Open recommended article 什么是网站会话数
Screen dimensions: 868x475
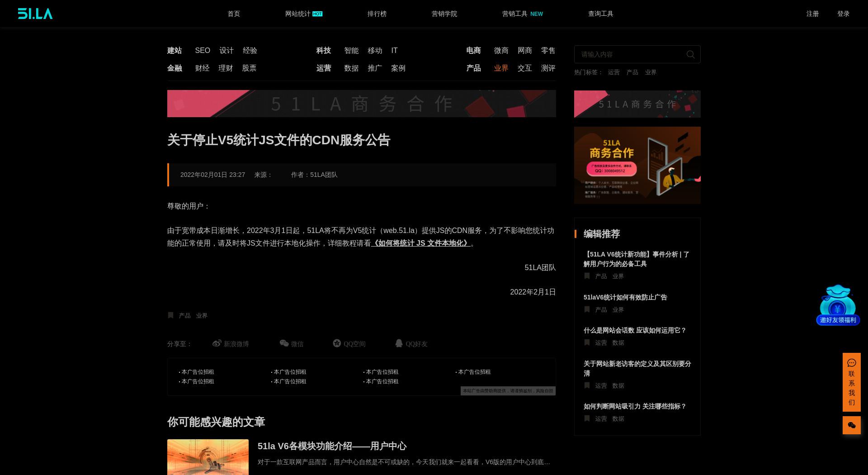pos(635,330)
